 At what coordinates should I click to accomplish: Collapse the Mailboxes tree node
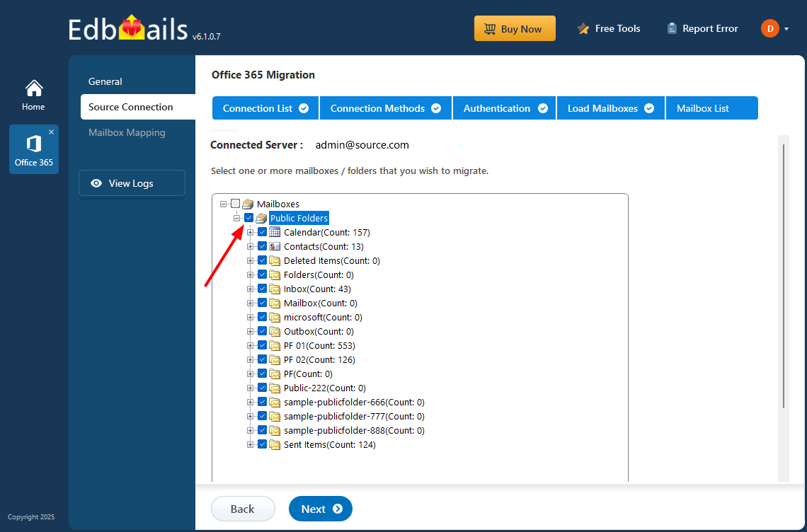(224, 204)
